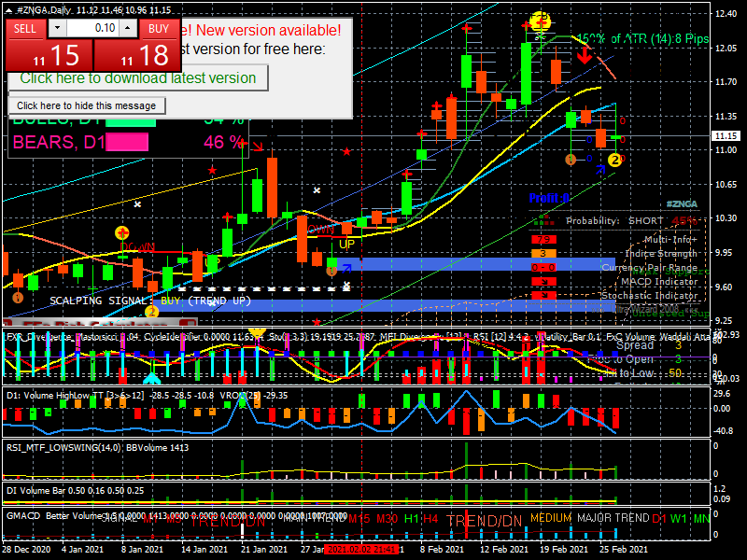The height and width of the screenshot is (560, 747).
Task: Click the red MACD Indicator down-arrow box
Action: pos(543,282)
